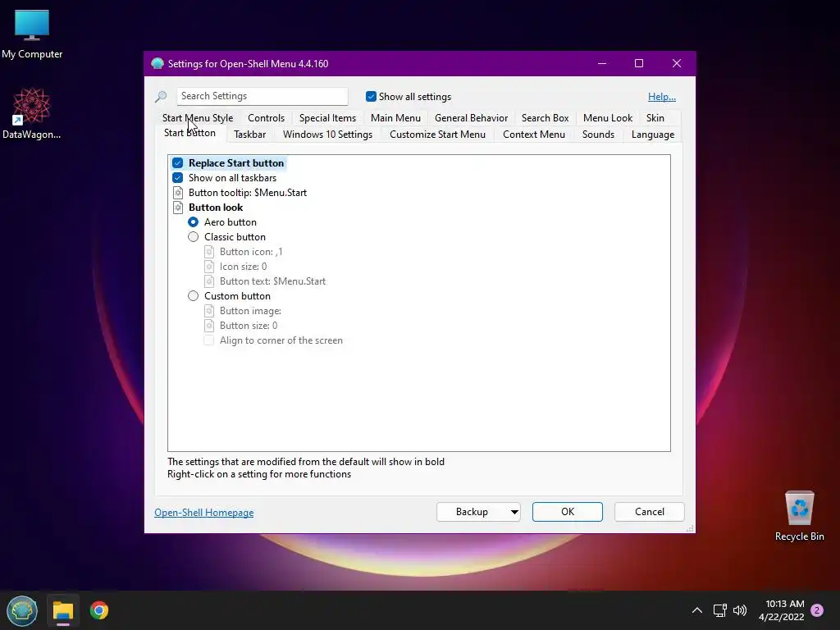The width and height of the screenshot is (840, 630).
Task: Switch to Menu Look tab
Action: coord(608,118)
